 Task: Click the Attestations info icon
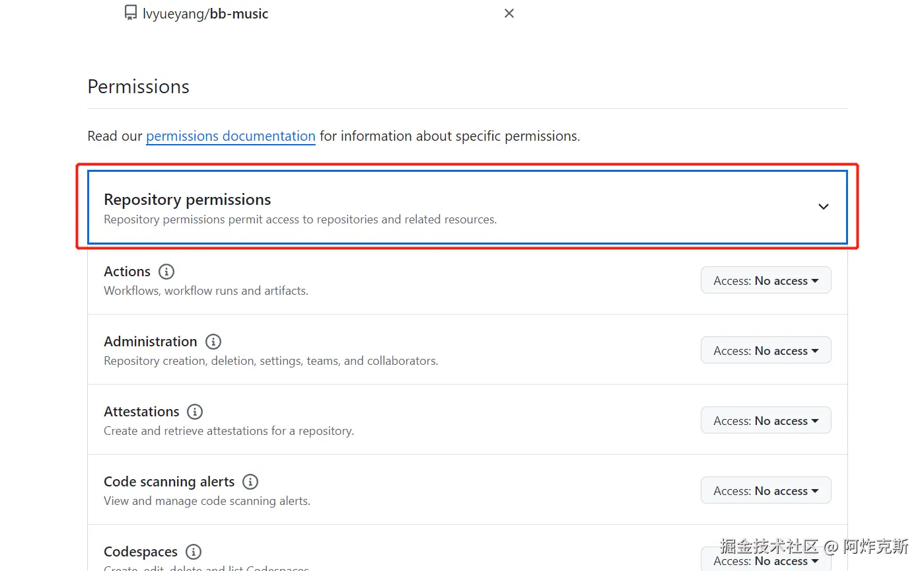click(195, 412)
